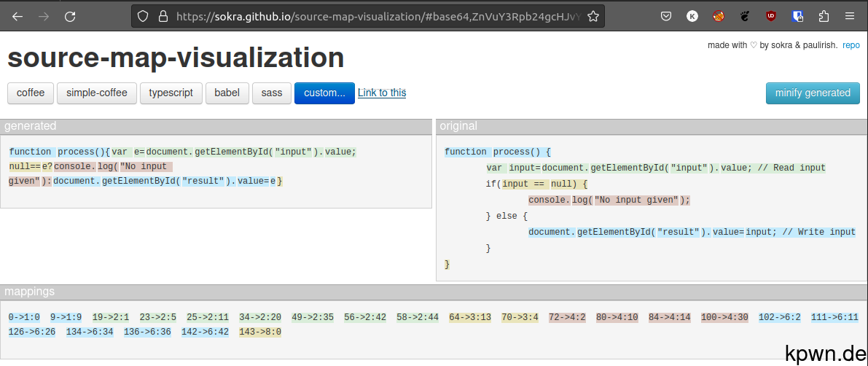Click mapping 142->6:42
Image resolution: width=868 pixels, height=366 pixels.
click(206, 332)
